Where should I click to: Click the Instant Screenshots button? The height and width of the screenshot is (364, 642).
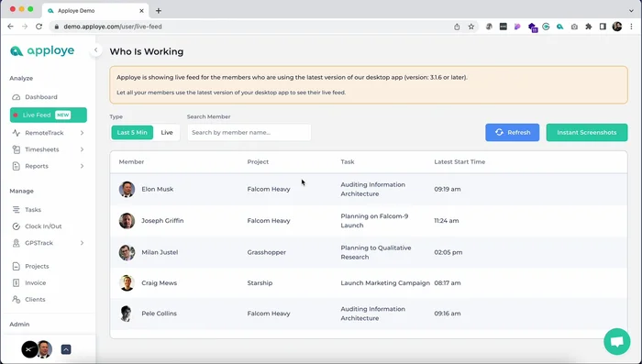(x=587, y=133)
